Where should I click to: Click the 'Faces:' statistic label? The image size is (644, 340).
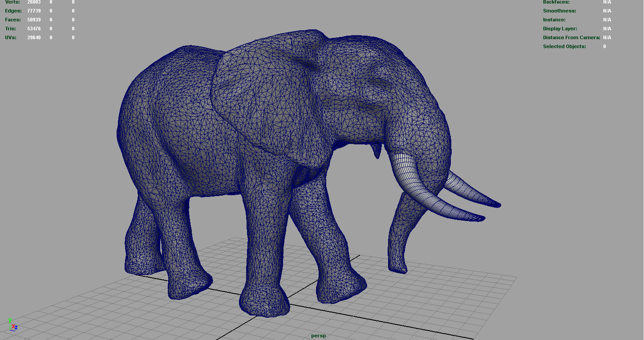(13, 20)
